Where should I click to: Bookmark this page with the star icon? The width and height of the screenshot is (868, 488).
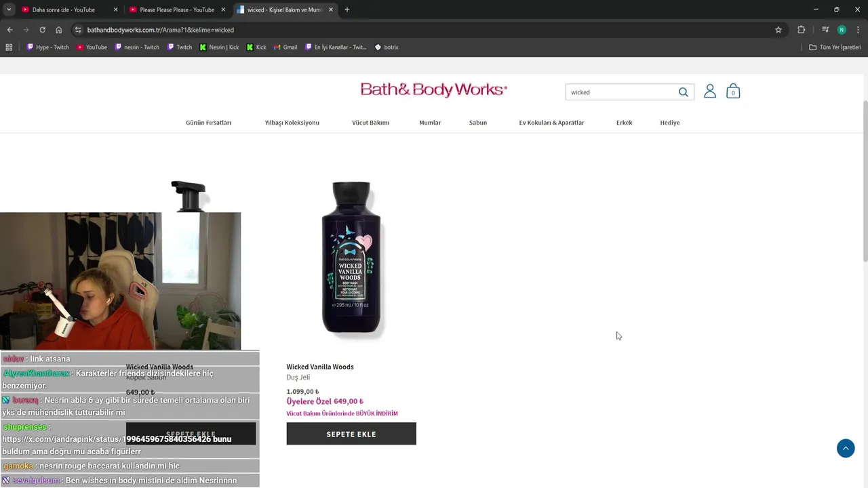(x=778, y=30)
